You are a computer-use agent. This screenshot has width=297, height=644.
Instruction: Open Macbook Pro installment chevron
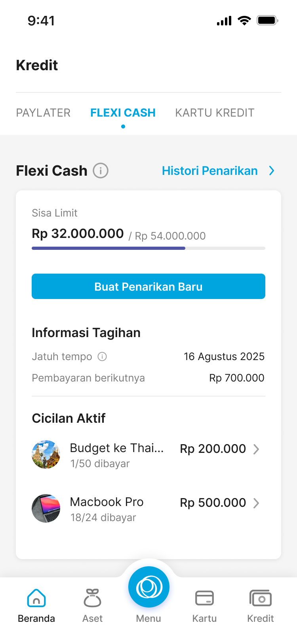[x=256, y=503]
